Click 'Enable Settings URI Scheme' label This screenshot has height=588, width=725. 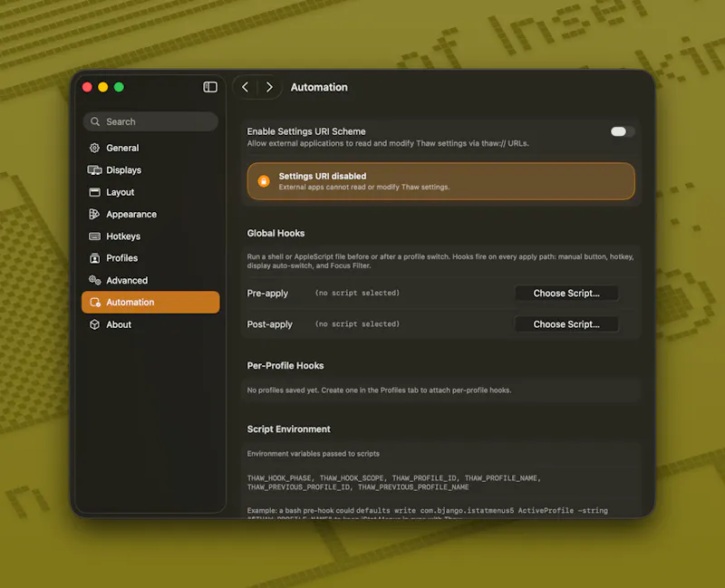pos(306,131)
